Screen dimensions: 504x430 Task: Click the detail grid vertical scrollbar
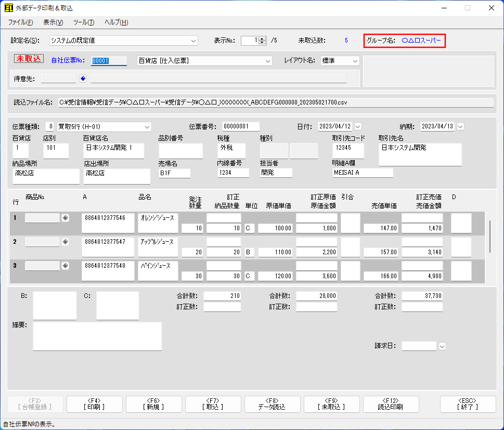click(489, 237)
